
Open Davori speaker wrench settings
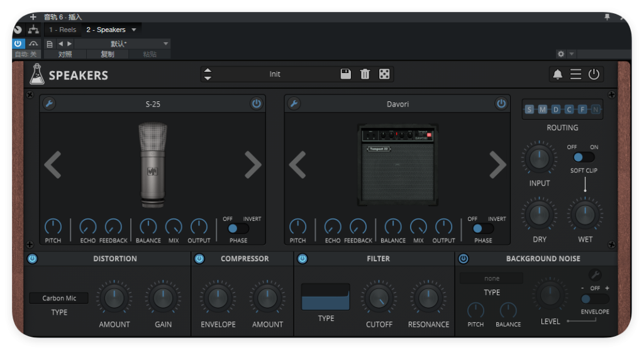pos(294,103)
